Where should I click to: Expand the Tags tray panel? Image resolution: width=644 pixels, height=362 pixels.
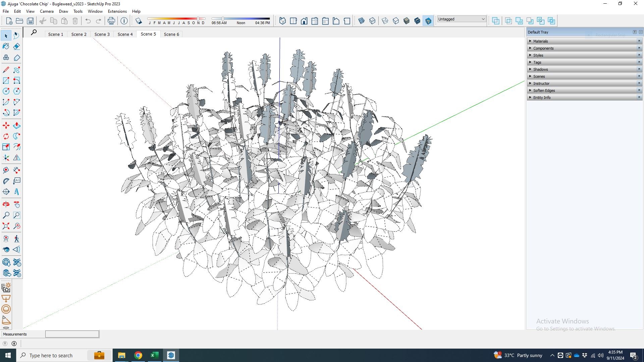pos(584,62)
